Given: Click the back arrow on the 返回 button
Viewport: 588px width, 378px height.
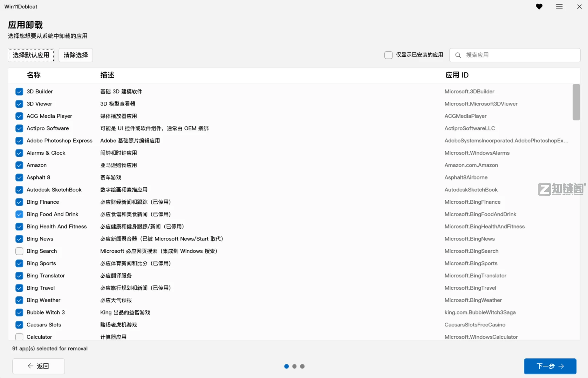Looking at the screenshot, I should point(31,366).
